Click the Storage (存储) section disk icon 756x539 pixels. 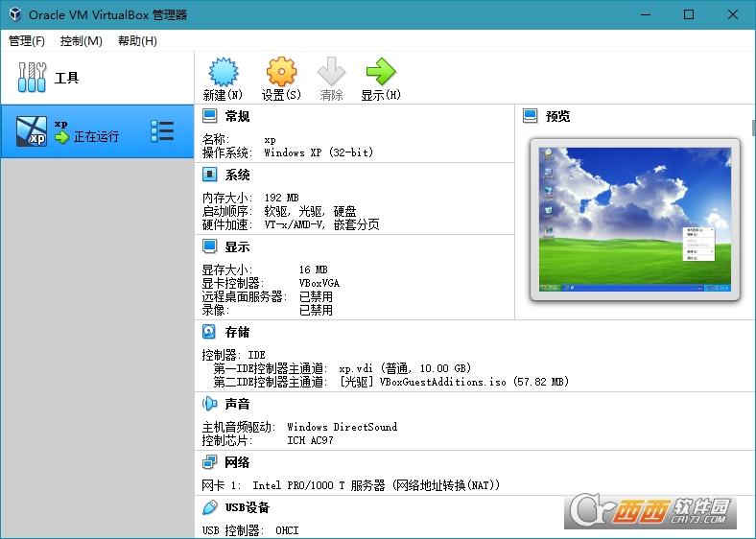pyautogui.click(x=209, y=332)
